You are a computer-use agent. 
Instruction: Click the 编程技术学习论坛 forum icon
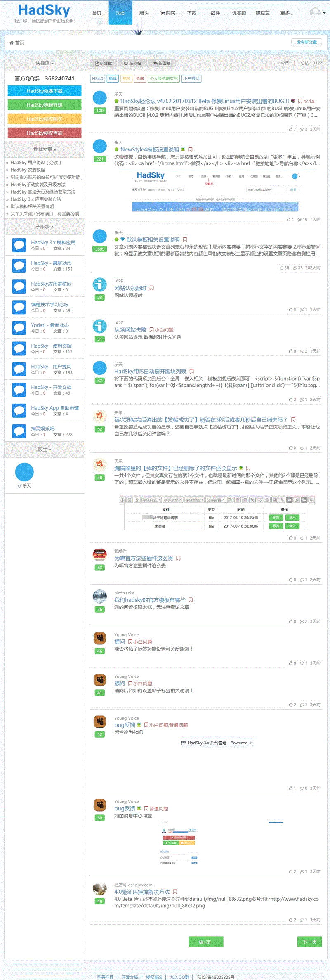coord(19,307)
